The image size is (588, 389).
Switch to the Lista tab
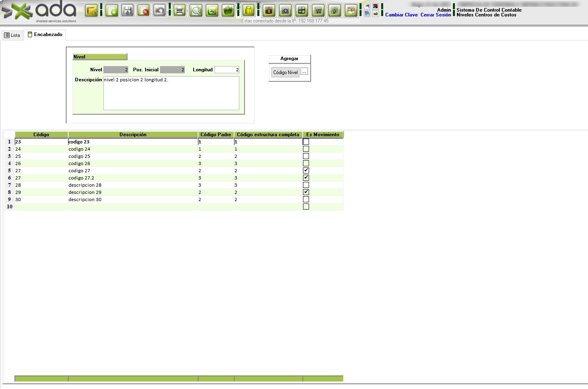coord(12,35)
